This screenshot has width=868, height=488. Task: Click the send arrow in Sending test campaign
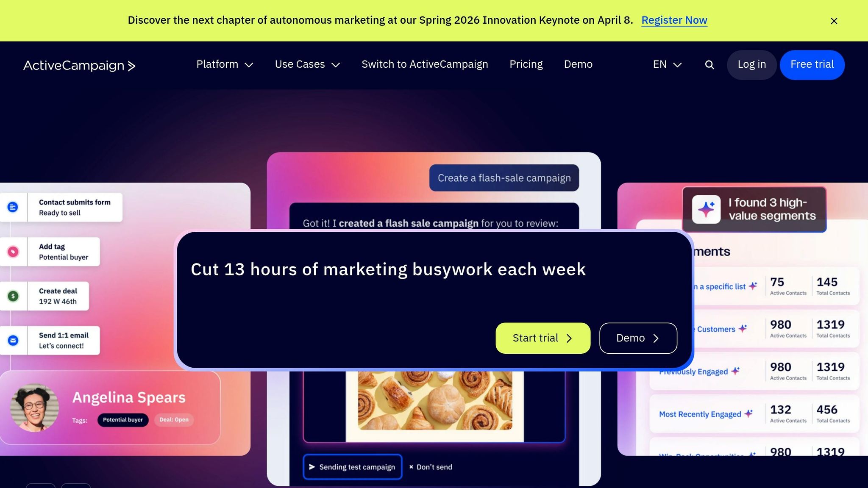pyautogui.click(x=312, y=467)
